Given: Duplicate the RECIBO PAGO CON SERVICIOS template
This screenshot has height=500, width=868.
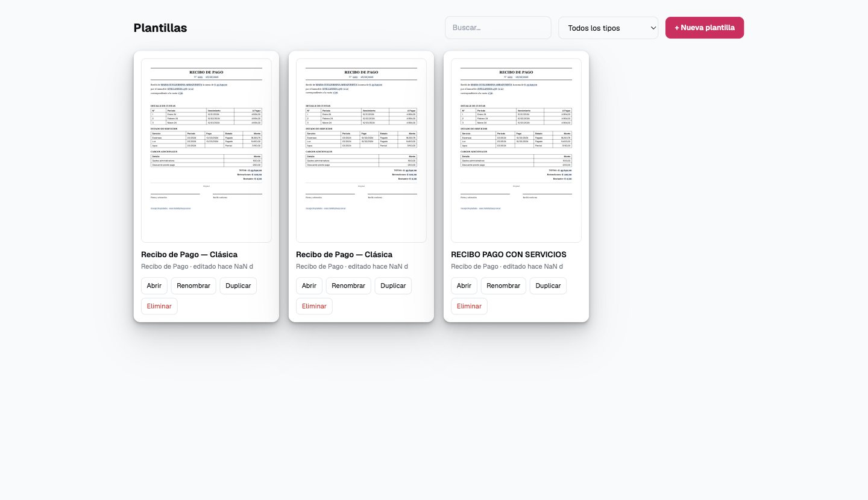Looking at the screenshot, I should (548, 286).
